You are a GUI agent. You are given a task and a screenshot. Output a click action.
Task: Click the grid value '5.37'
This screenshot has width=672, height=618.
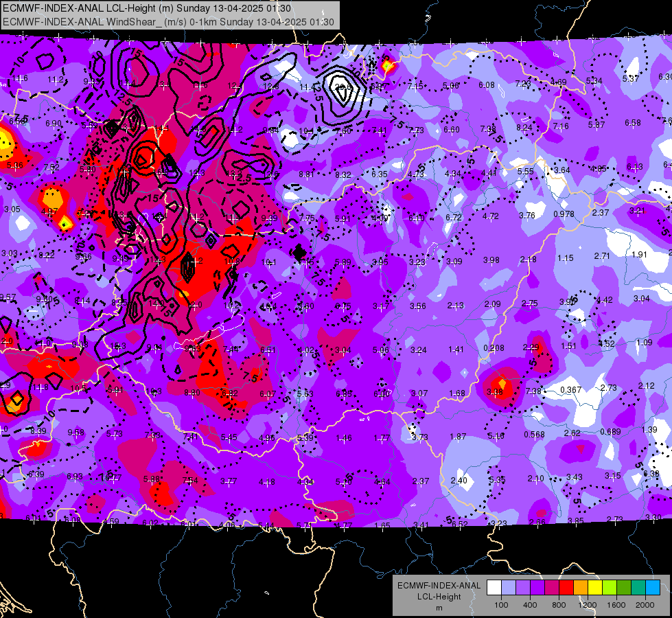pyautogui.click(x=630, y=78)
